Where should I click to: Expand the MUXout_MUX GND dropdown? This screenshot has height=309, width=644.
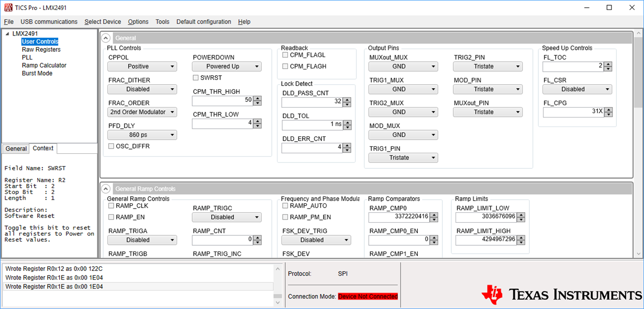(x=403, y=66)
